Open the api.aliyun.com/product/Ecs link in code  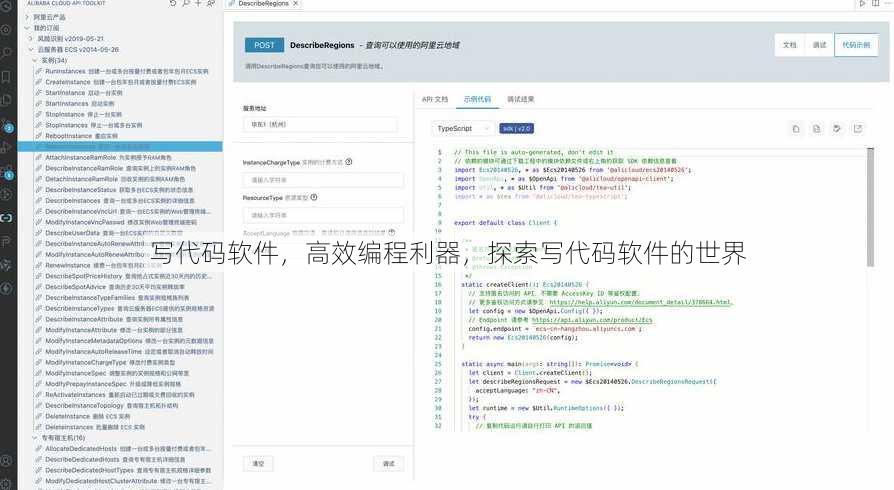(592, 320)
